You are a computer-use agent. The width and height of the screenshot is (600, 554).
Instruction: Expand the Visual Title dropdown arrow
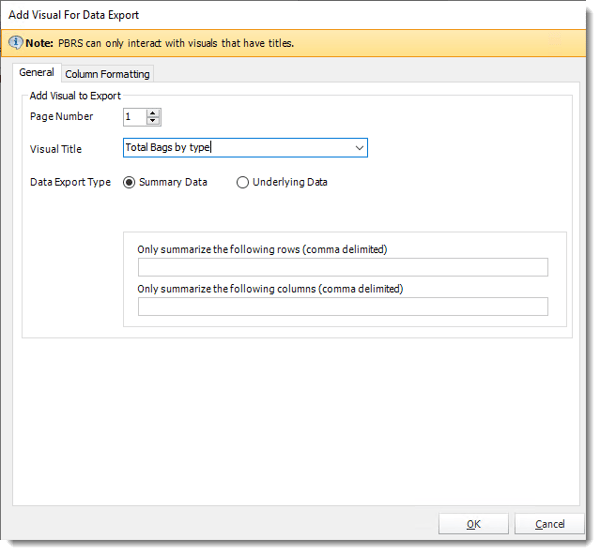tap(359, 148)
